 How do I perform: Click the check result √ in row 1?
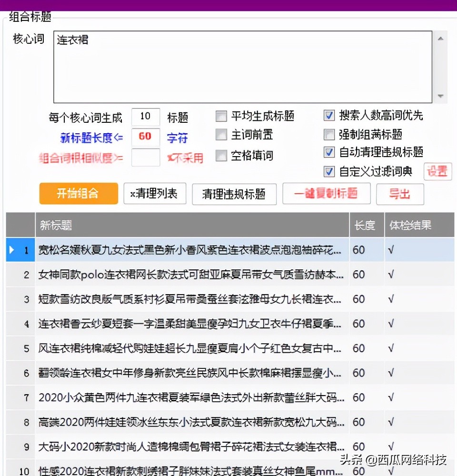(419, 250)
